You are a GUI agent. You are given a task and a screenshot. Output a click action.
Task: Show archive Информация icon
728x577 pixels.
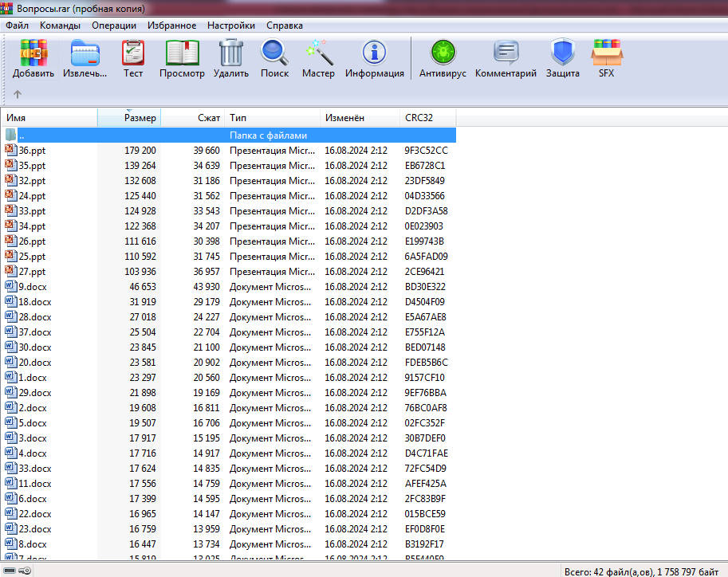pyautogui.click(x=374, y=53)
